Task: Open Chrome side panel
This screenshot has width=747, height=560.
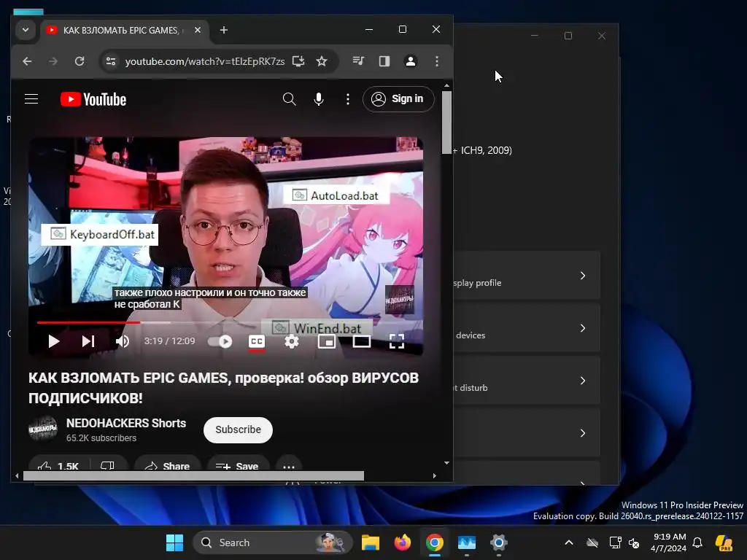Action: pos(384,61)
